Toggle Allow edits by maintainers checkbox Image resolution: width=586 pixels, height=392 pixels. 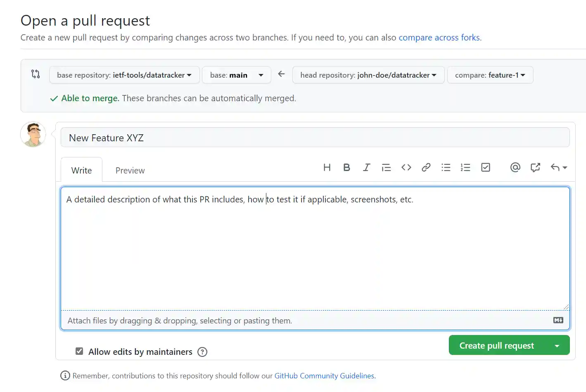(x=79, y=351)
